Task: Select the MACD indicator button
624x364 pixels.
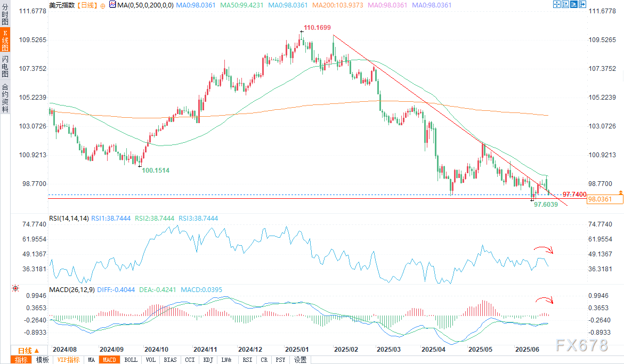Action: point(109,360)
